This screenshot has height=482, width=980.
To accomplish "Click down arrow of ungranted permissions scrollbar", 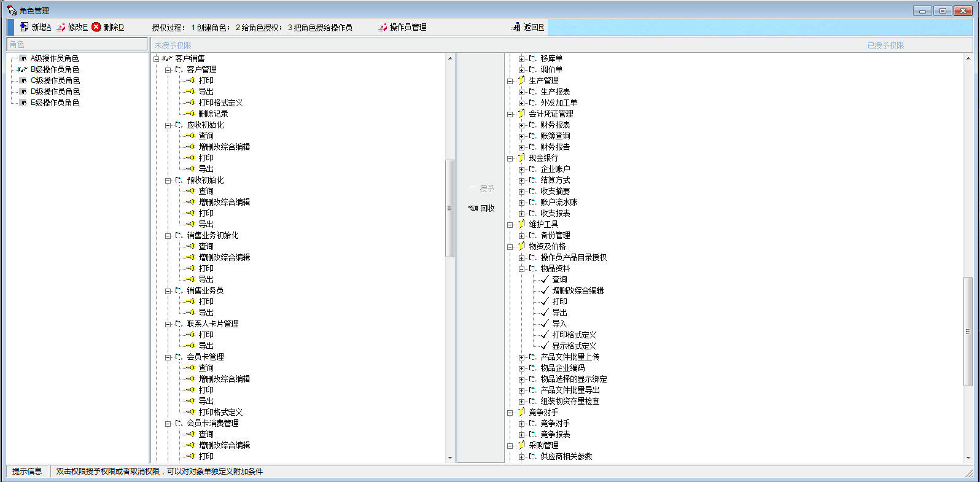I will click(450, 457).
